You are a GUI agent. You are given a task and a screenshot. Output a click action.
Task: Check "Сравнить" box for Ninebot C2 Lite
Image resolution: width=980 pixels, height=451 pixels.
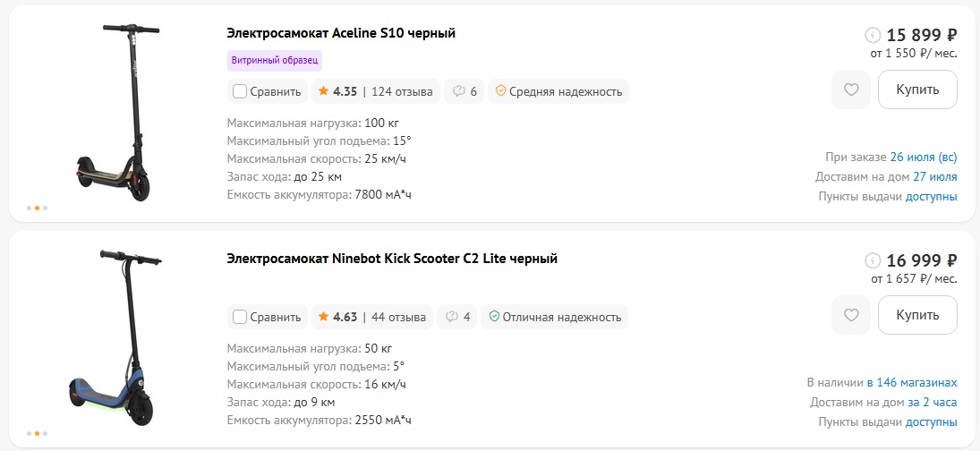[239, 318]
